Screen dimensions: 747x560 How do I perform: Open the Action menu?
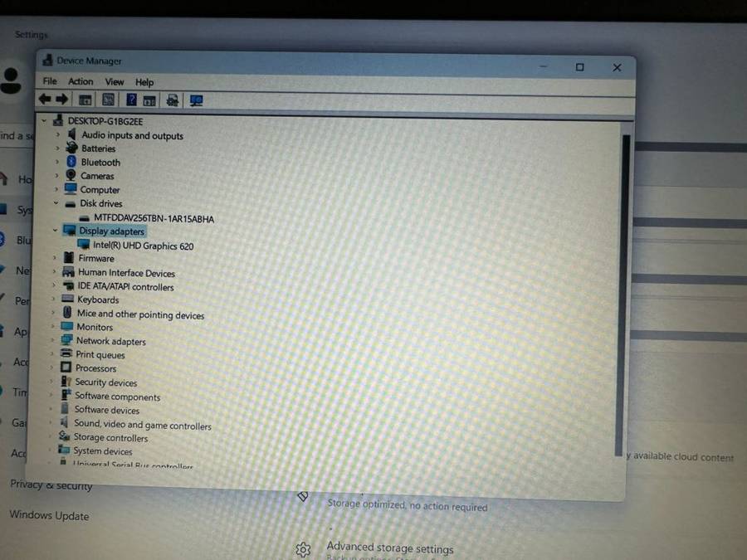(x=81, y=81)
